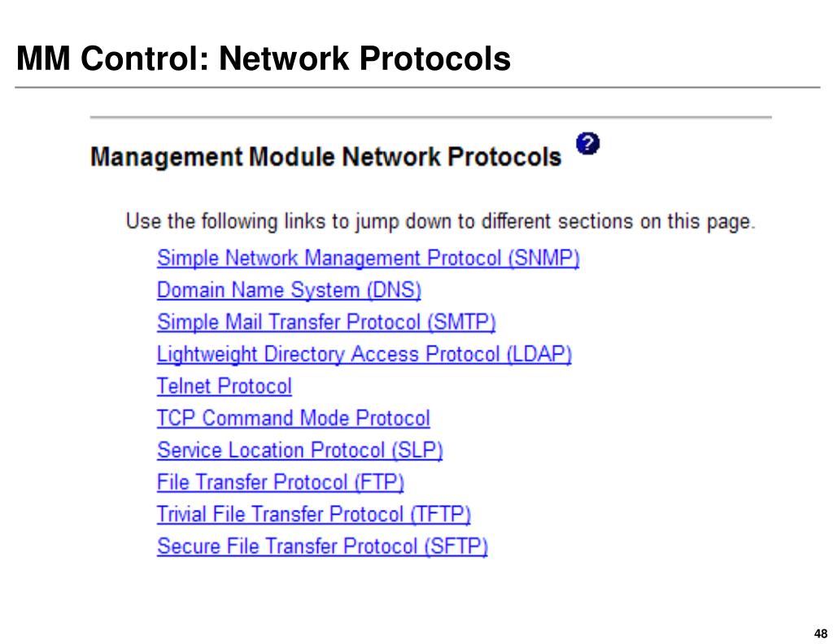Click the slide page number 48
Viewport: 833px width, 644px height.
tap(821, 633)
